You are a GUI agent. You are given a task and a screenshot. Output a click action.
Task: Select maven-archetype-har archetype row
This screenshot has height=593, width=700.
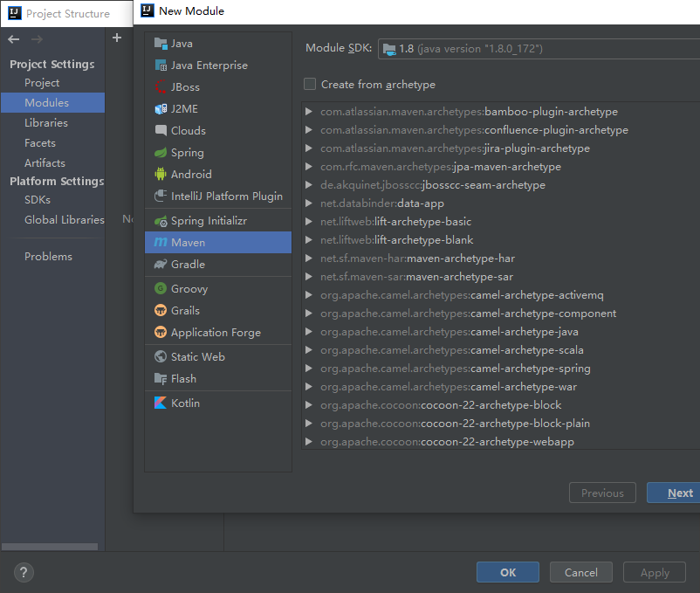click(501, 259)
